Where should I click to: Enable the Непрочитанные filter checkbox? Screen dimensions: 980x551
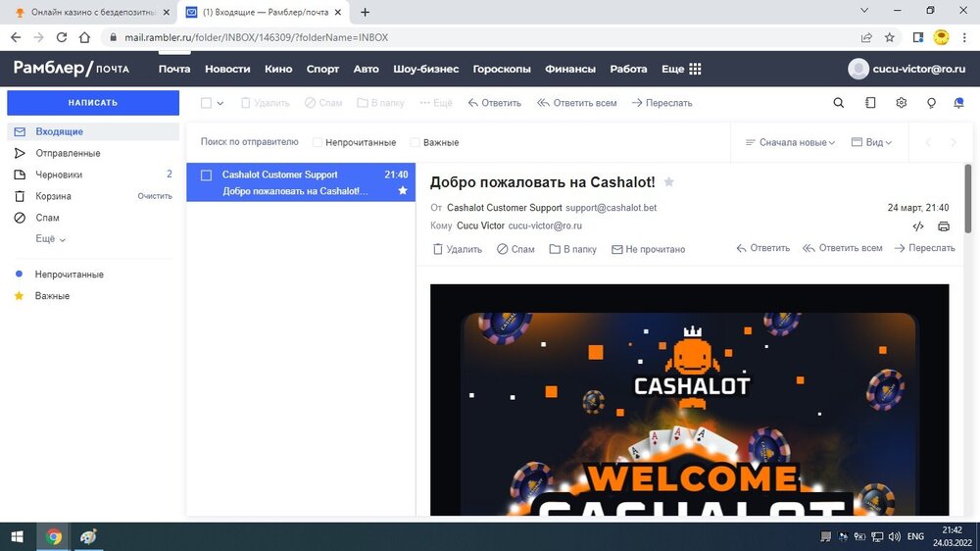click(317, 142)
